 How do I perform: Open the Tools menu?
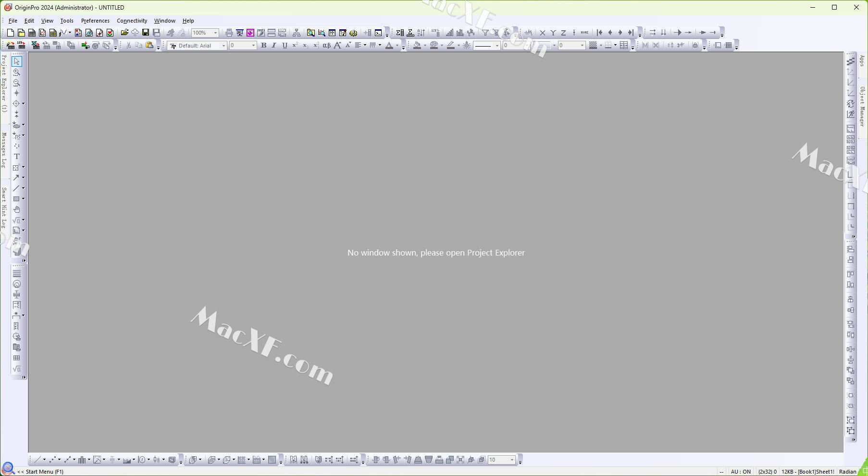click(67, 21)
